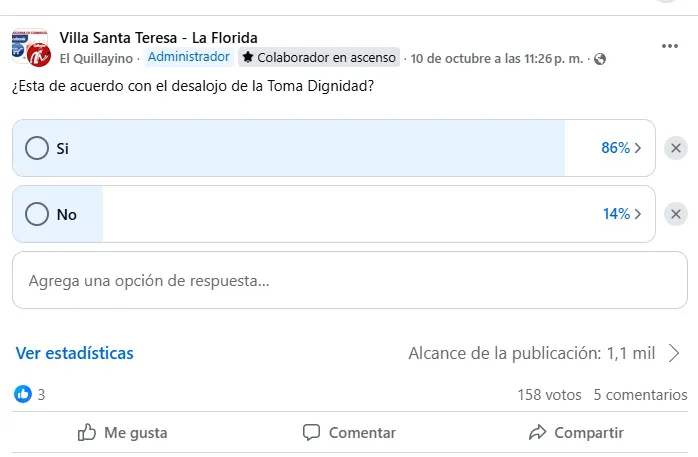Click the Comentar speech bubble button
Screen dimensions: 698x457
point(349,433)
